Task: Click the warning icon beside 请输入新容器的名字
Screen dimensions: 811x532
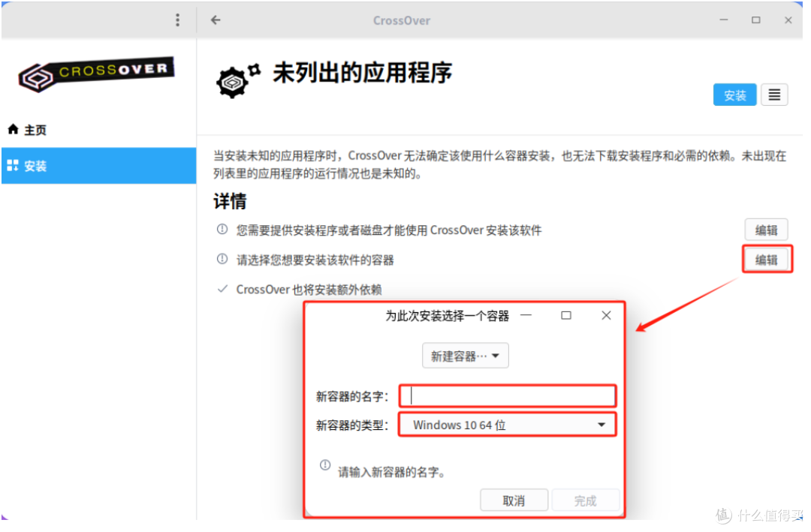Action: (x=325, y=465)
